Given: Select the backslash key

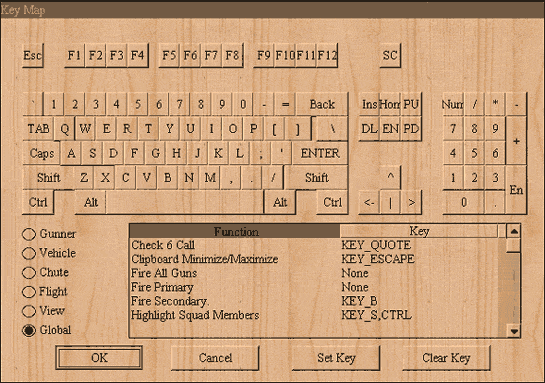Looking at the screenshot, I should click(332, 129).
